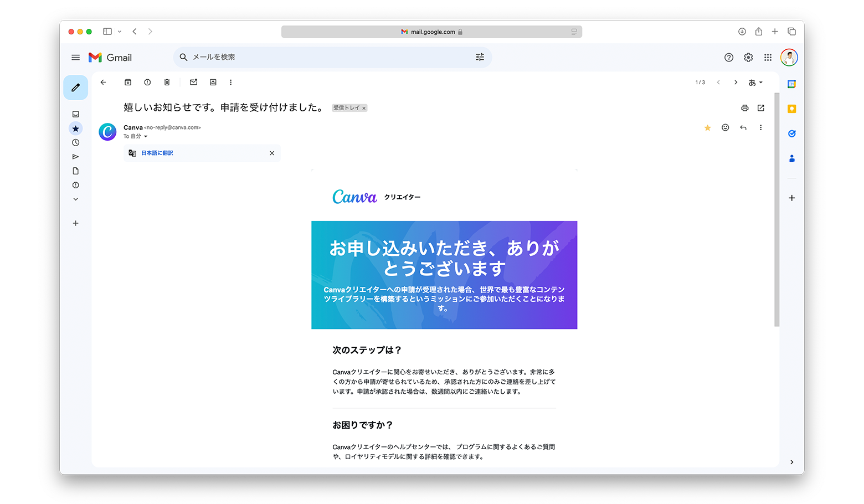The width and height of the screenshot is (864, 504).
Task: Go forward in Safari history
Action: coord(150,32)
